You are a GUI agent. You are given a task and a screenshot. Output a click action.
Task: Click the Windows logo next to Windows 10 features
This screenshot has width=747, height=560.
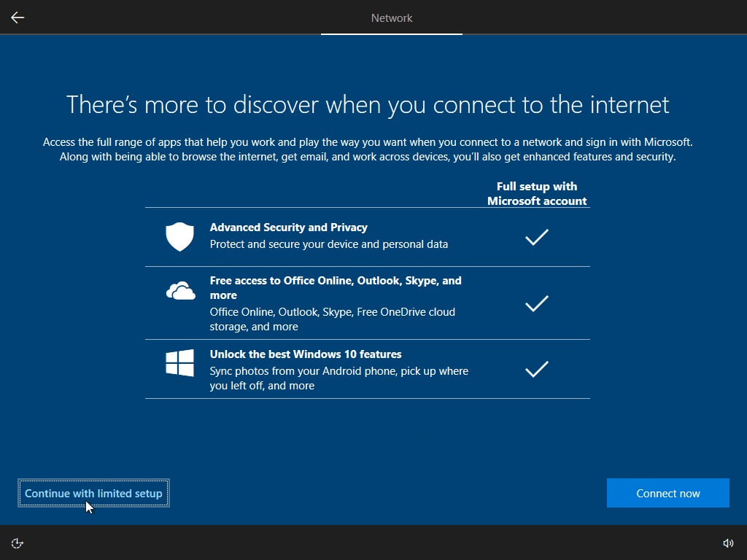pyautogui.click(x=179, y=359)
